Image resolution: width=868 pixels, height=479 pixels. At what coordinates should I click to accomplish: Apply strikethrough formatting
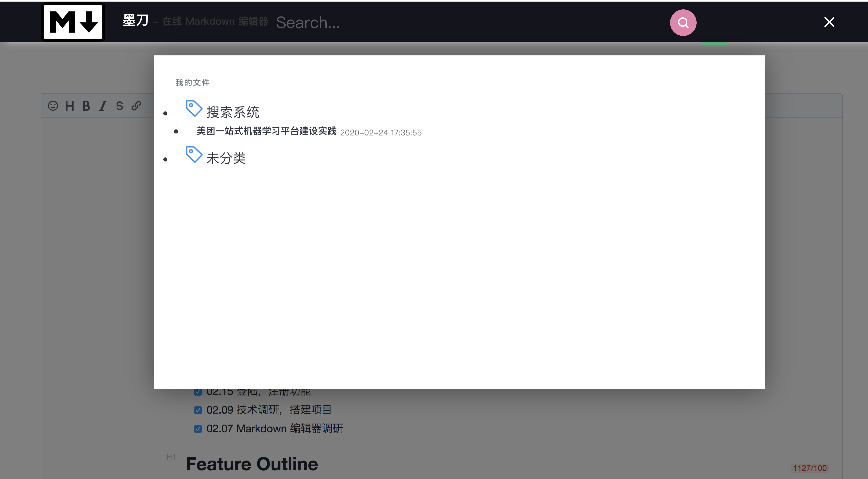click(119, 106)
